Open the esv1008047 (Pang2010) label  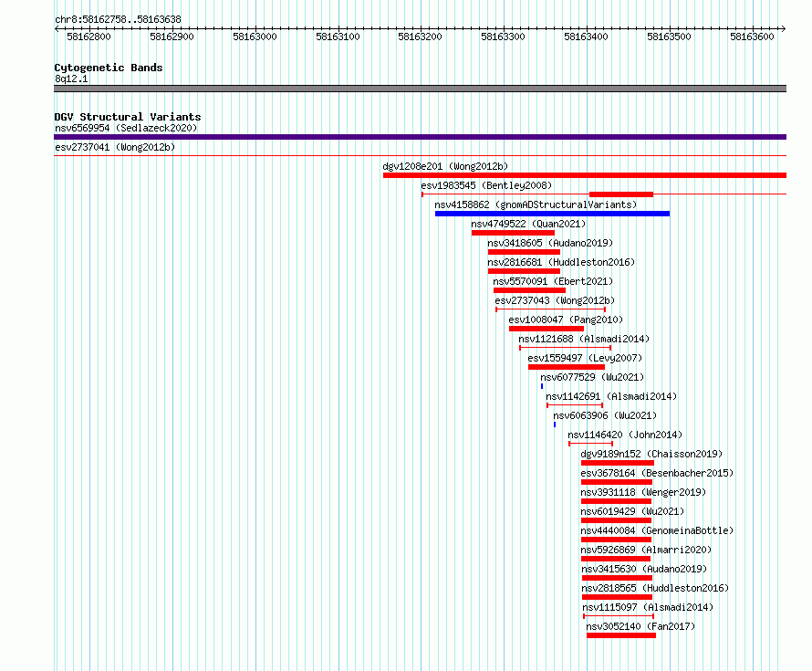(566, 320)
